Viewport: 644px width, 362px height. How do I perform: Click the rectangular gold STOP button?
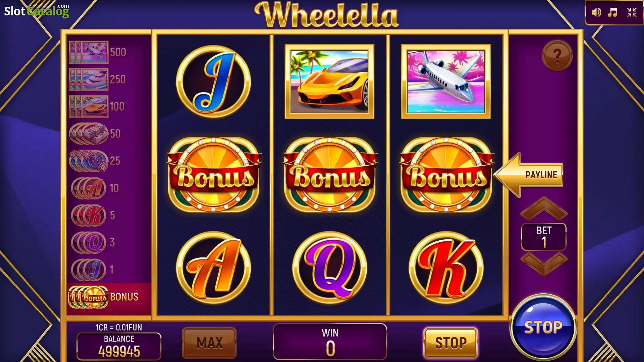pyautogui.click(x=450, y=343)
